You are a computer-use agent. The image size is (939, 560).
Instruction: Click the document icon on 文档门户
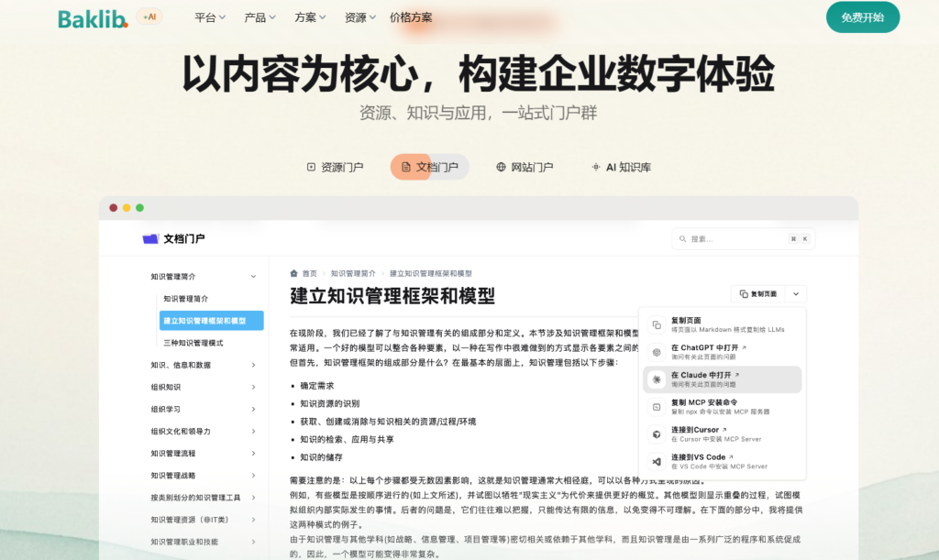(406, 167)
